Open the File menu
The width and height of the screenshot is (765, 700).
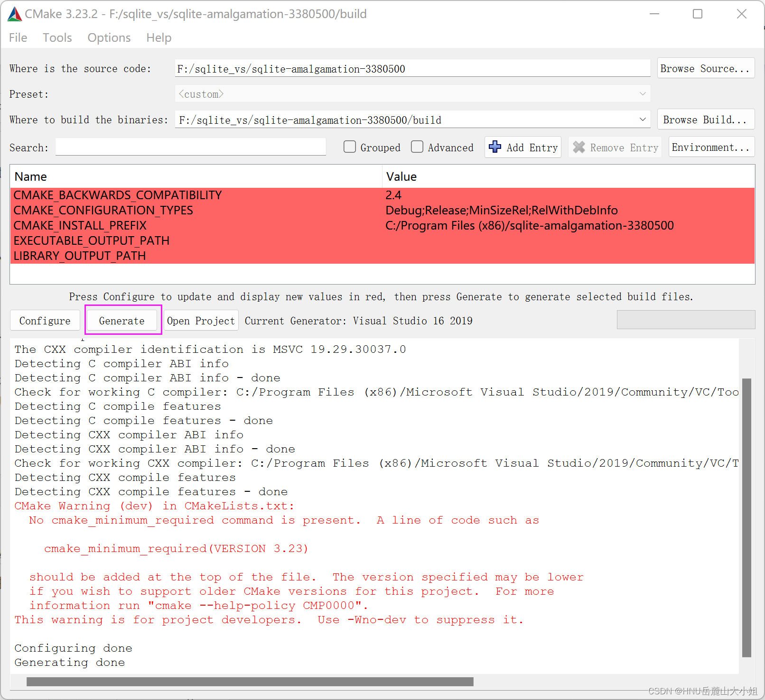coord(18,37)
